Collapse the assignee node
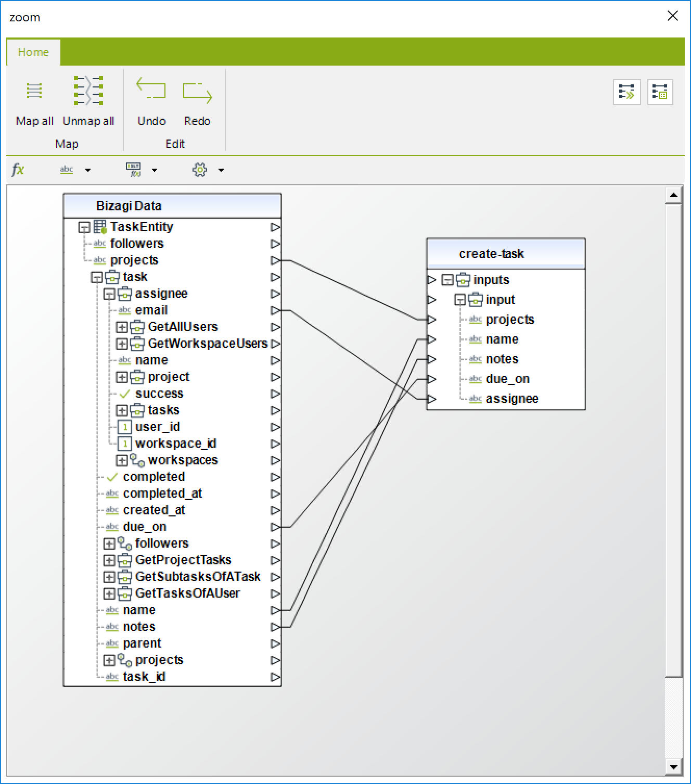This screenshot has height=784, width=691. coord(109,294)
